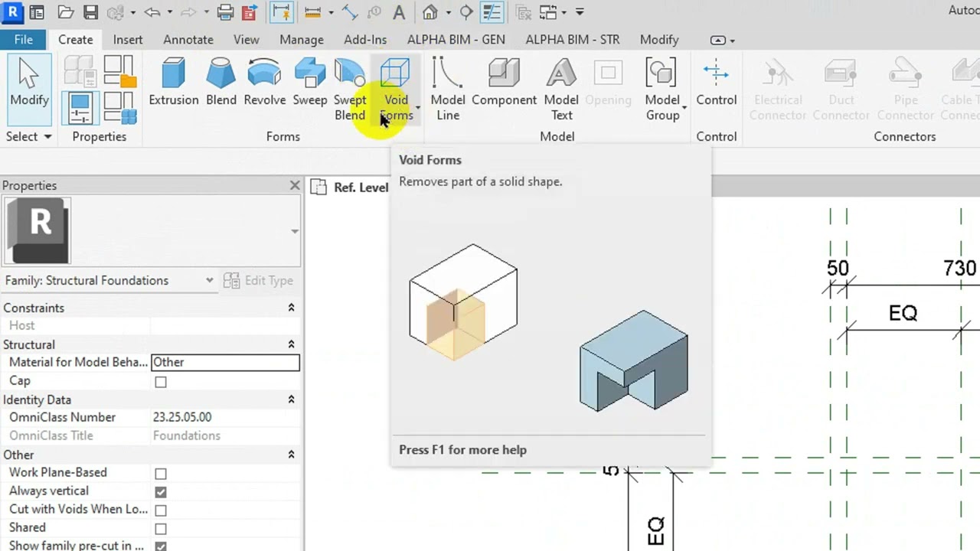Enable the Work Plane-Based checkbox
Screen dimensions: 980x551
point(161,474)
